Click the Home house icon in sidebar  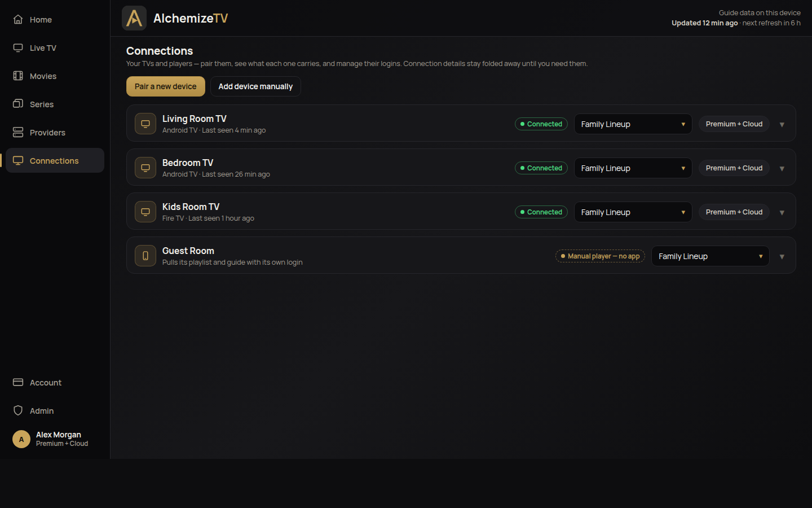pyautogui.click(x=18, y=19)
